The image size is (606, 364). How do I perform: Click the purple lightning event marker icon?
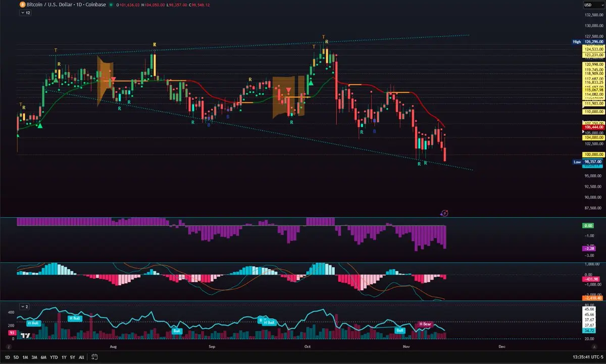pos(444,213)
